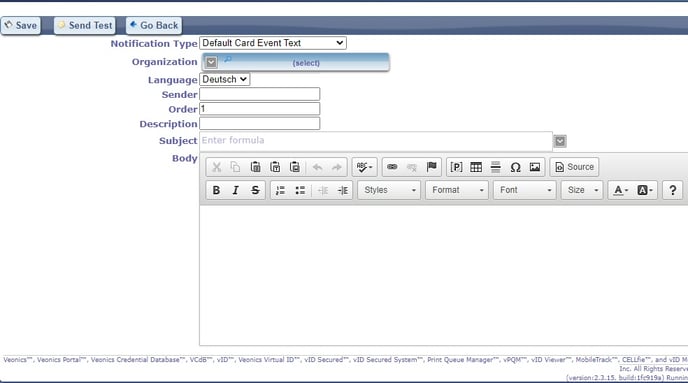Image resolution: width=688 pixels, height=383 pixels.
Task: Insert a link in the editor
Action: tap(392, 167)
